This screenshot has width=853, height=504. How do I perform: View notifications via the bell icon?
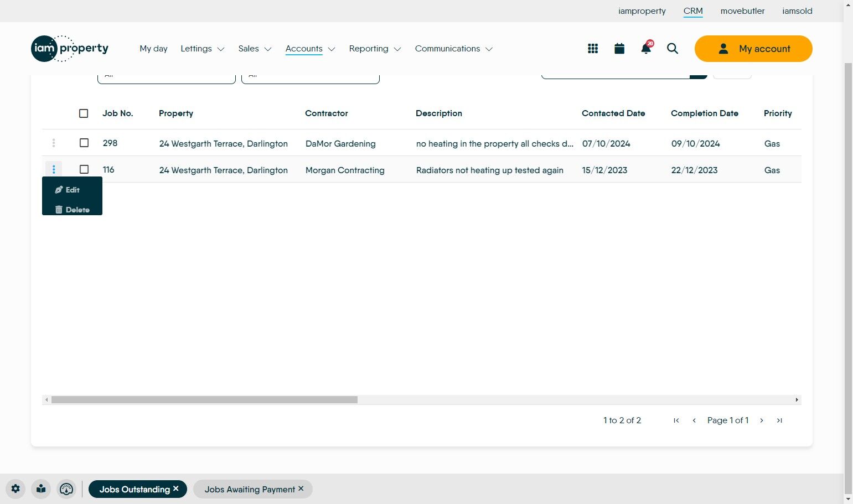click(x=646, y=48)
